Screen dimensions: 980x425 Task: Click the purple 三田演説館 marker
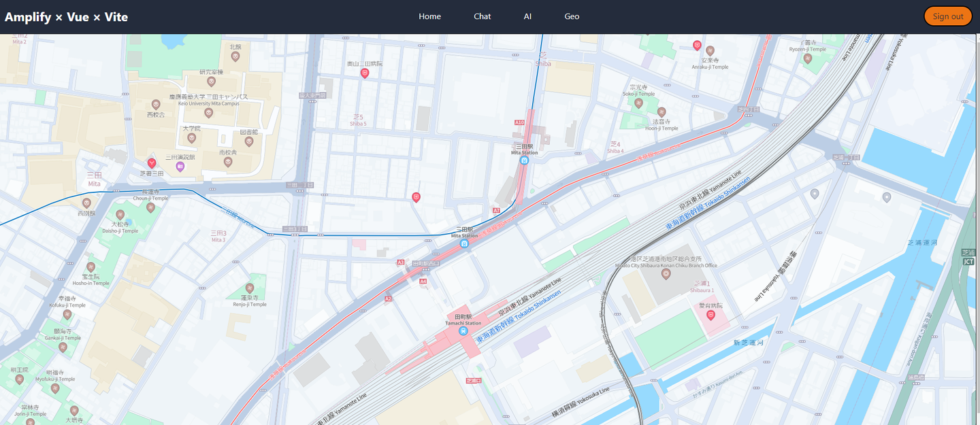click(x=180, y=167)
